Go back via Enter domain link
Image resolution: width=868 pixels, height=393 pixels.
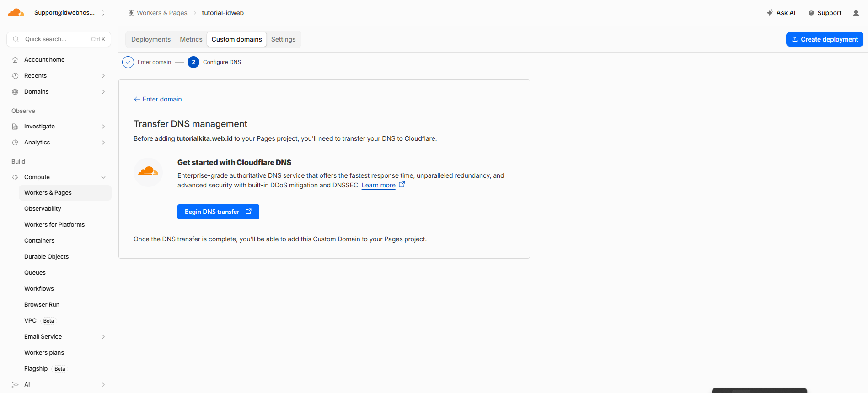point(162,99)
